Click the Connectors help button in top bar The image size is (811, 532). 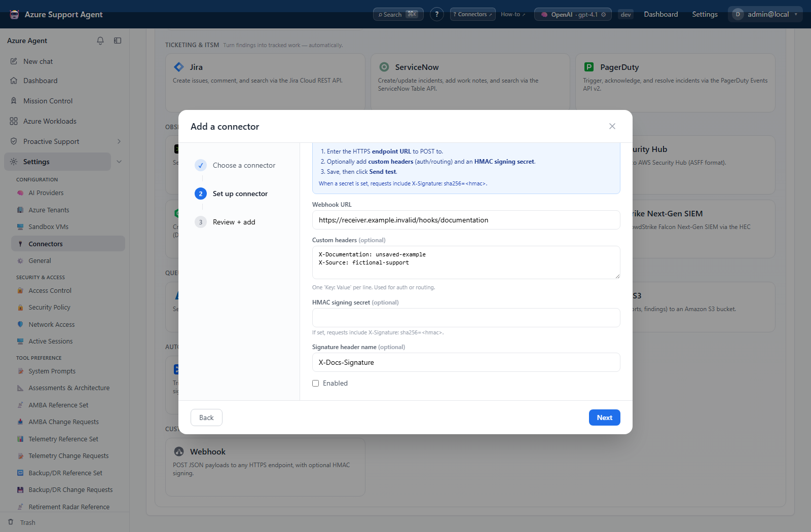(473, 14)
